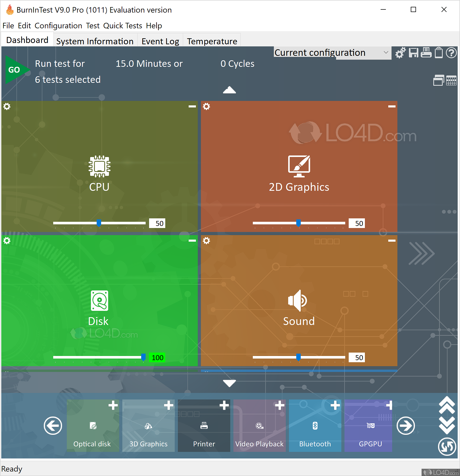The width and height of the screenshot is (460, 476).
Task: Remove all tests with double down chevron
Action: (x=447, y=425)
